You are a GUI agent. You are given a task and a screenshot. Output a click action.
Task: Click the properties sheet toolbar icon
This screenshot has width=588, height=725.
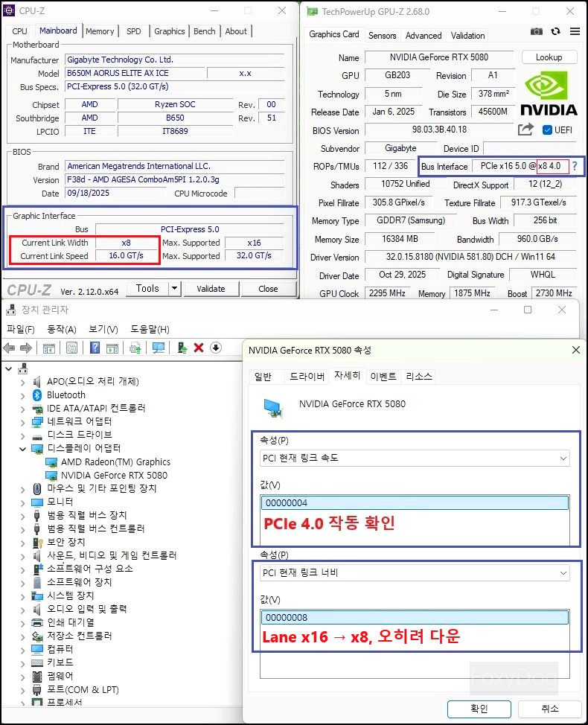[x=71, y=348]
